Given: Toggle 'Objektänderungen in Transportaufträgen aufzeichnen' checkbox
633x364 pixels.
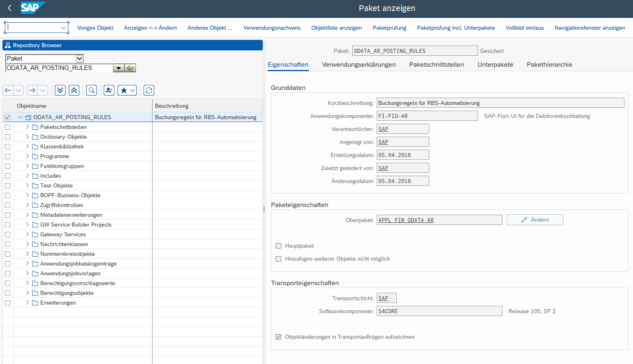Looking at the screenshot, I should point(279,337).
